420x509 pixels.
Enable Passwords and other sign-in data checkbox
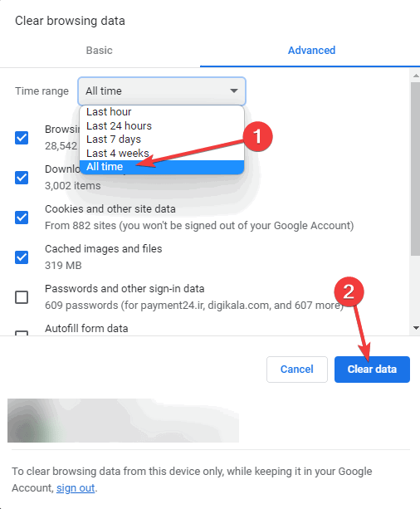tap(22, 297)
